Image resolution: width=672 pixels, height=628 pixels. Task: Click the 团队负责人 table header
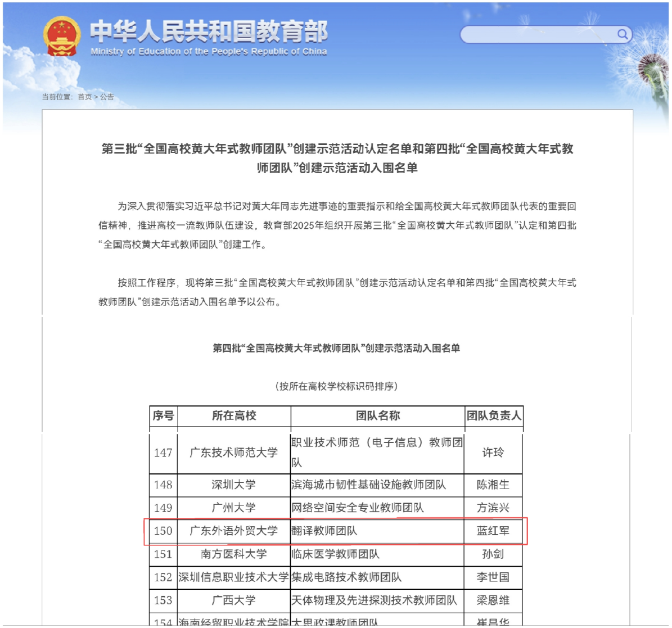(494, 416)
